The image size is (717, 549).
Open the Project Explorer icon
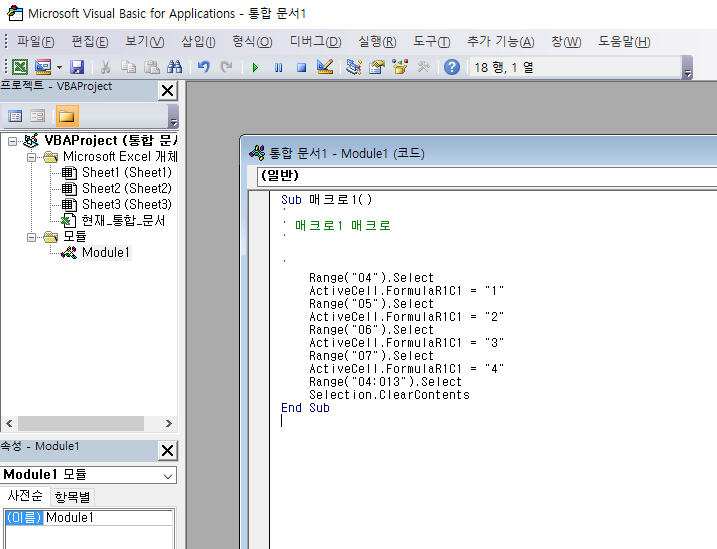(x=354, y=67)
